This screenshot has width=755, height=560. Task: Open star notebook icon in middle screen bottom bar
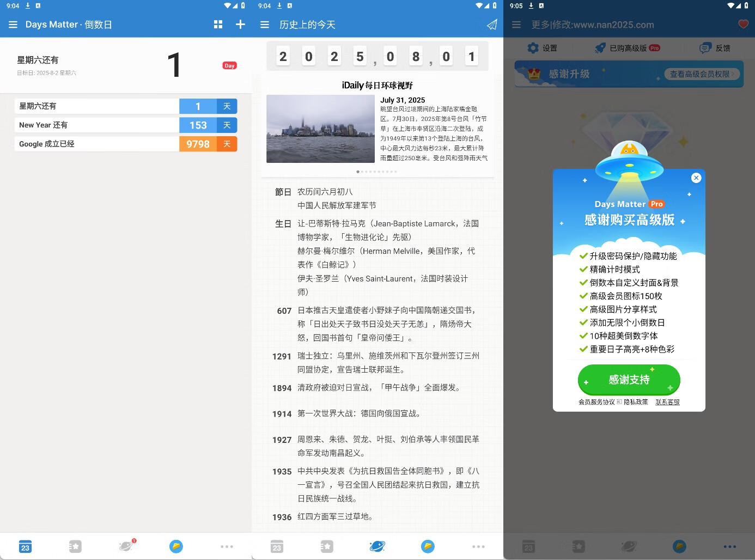[x=327, y=546]
